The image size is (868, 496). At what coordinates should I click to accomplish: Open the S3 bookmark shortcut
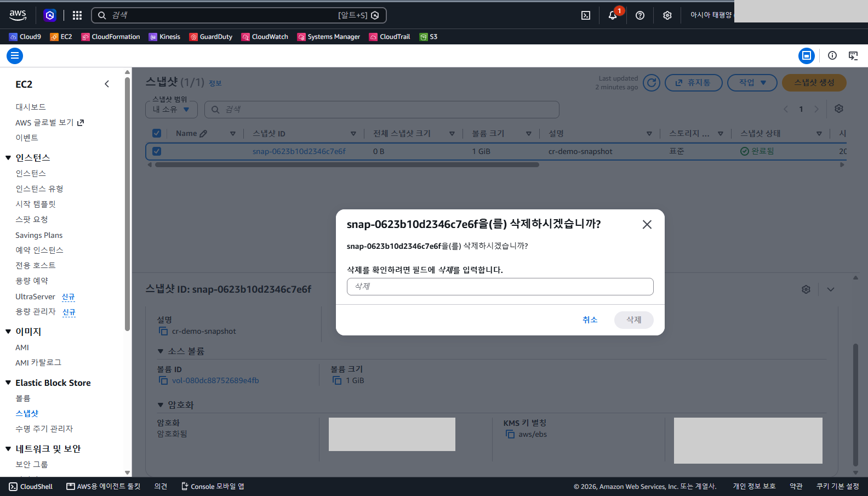pyautogui.click(x=429, y=37)
